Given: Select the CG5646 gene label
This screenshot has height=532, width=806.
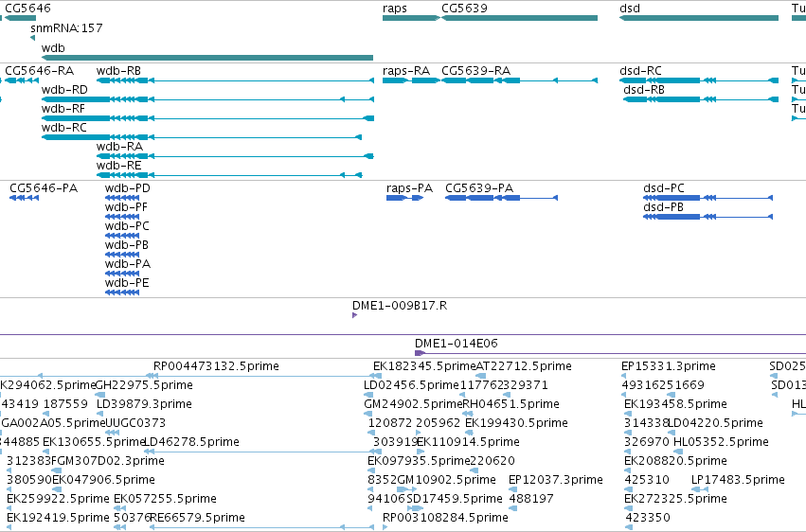Looking at the screenshot, I should [x=27, y=9].
